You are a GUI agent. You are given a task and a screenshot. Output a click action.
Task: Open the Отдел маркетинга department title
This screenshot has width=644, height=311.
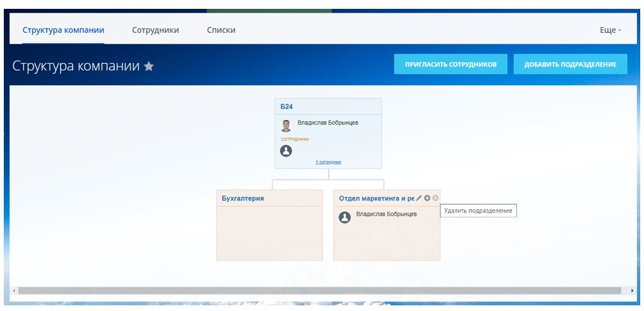pyautogui.click(x=376, y=198)
